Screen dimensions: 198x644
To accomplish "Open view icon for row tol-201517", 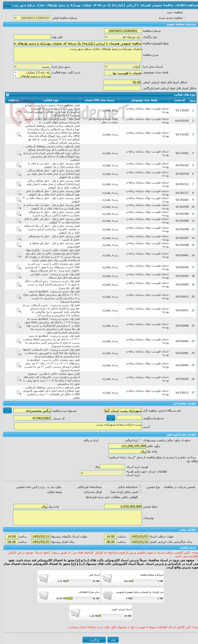I will (x=18, y=193).
